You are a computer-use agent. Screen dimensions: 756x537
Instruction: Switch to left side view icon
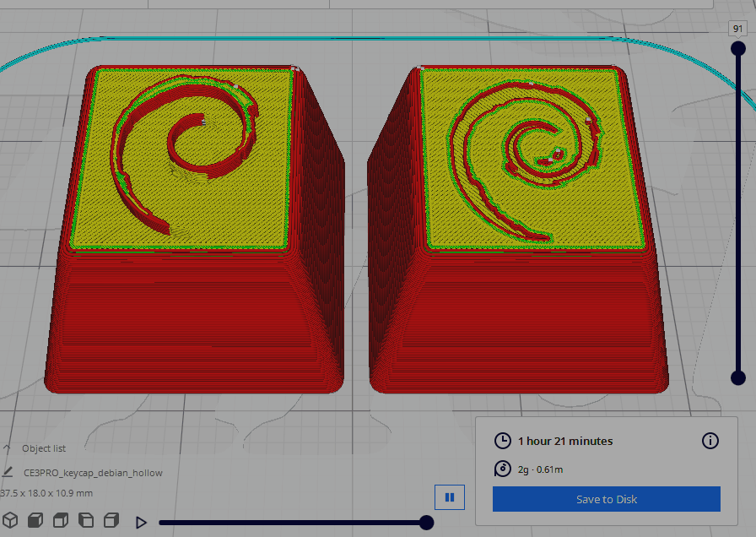[86, 520]
